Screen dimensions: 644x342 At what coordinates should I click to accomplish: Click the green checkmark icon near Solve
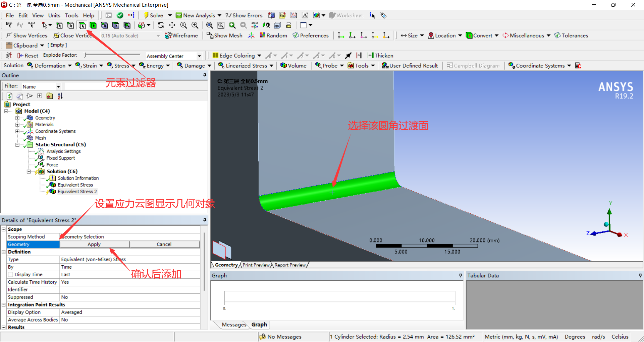(x=120, y=15)
